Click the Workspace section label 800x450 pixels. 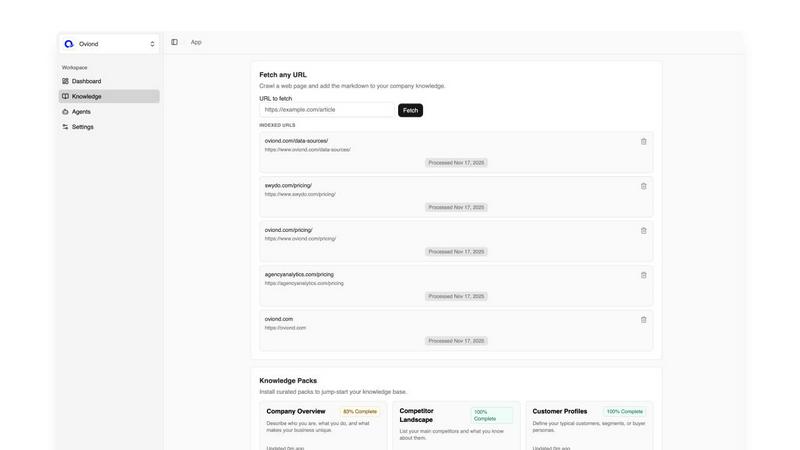[74, 67]
